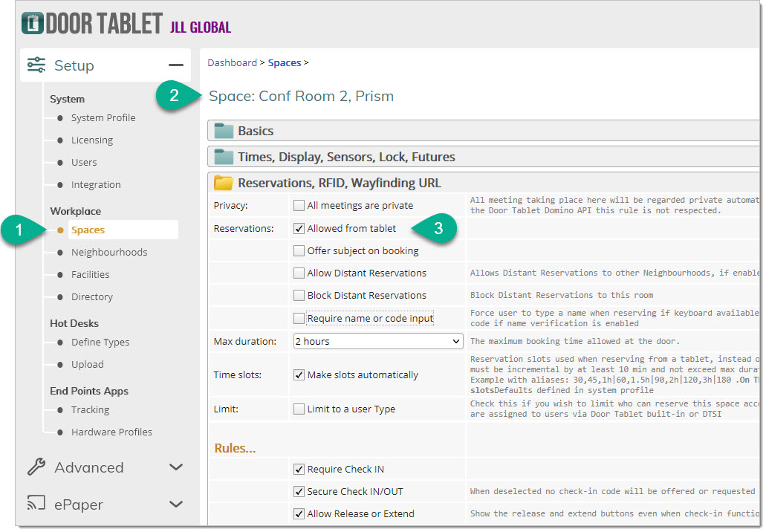The image size is (766, 532).
Task: Tick Offer subject on booking
Action: pos(299,251)
